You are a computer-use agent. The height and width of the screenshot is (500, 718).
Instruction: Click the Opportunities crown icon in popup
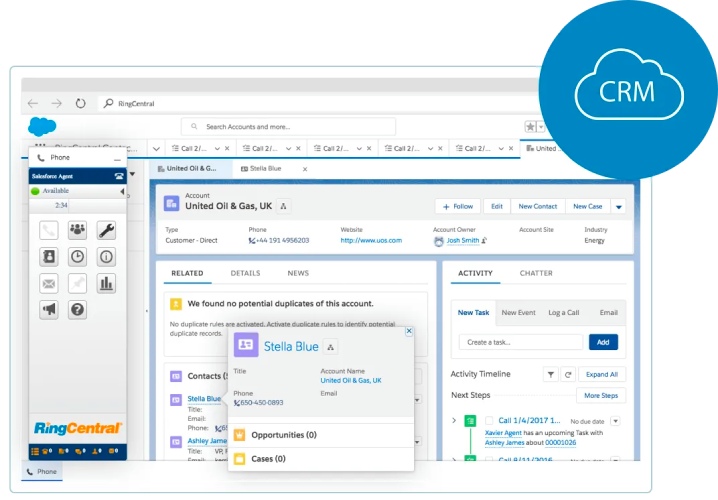[x=239, y=435]
